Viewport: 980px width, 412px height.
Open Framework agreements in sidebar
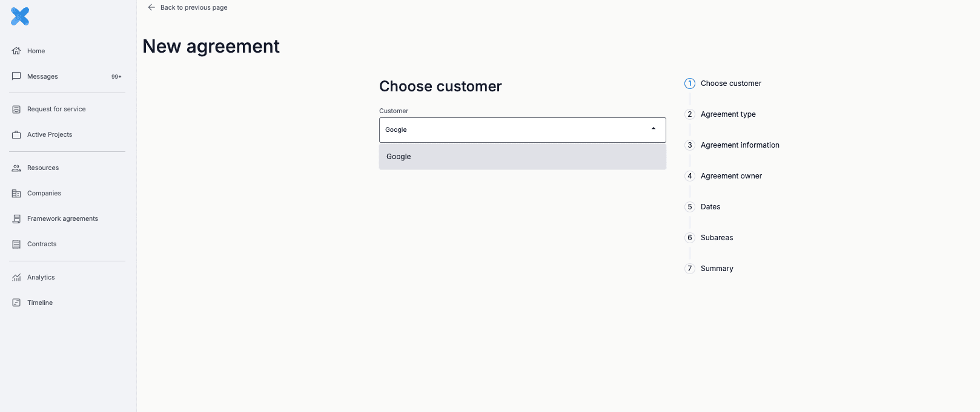(x=62, y=219)
